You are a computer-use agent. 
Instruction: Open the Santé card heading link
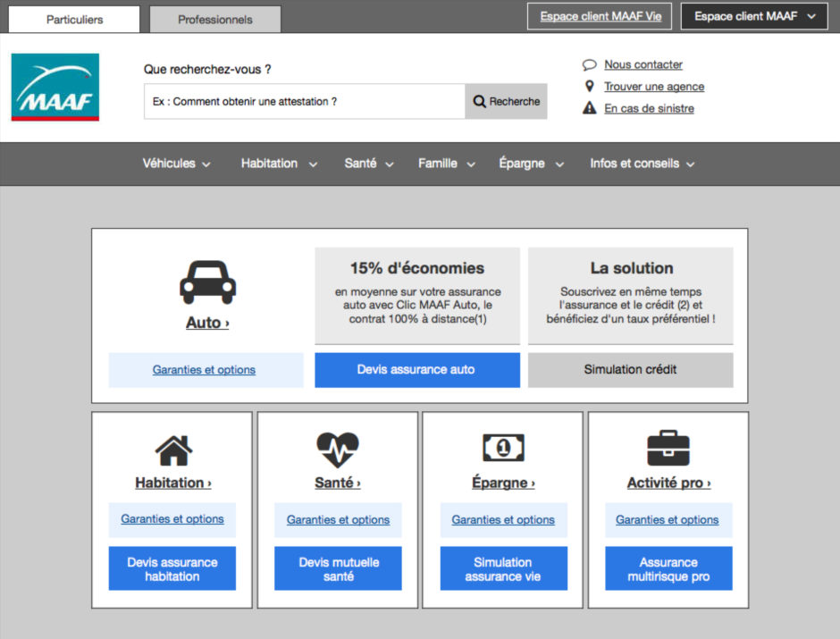338,483
